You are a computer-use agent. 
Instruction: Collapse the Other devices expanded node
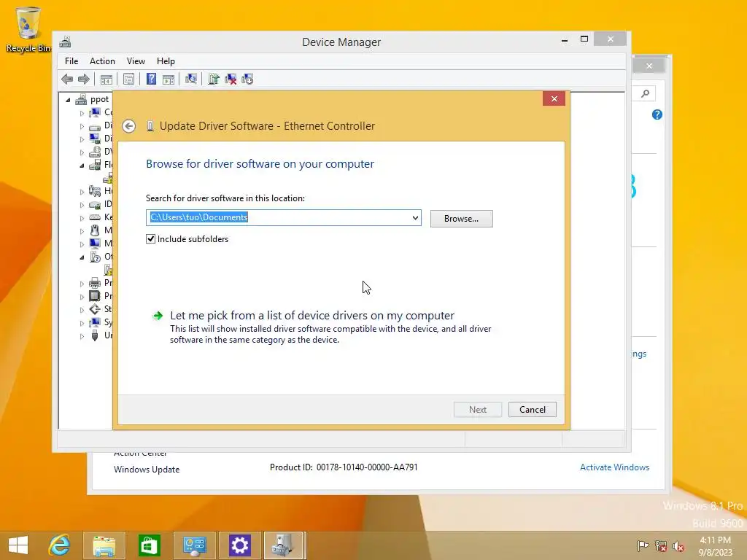coord(82,257)
